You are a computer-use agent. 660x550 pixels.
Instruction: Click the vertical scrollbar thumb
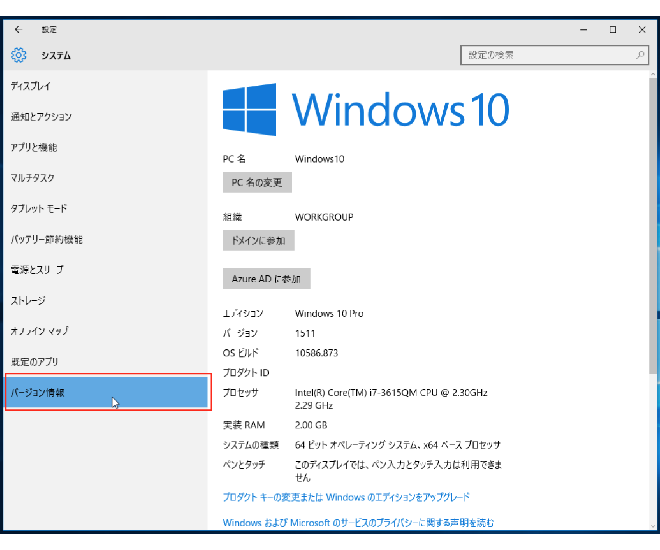652,225
